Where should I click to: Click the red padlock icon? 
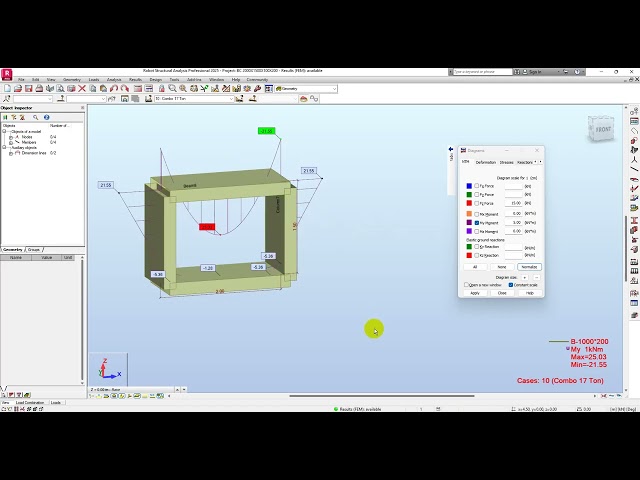coord(162,89)
